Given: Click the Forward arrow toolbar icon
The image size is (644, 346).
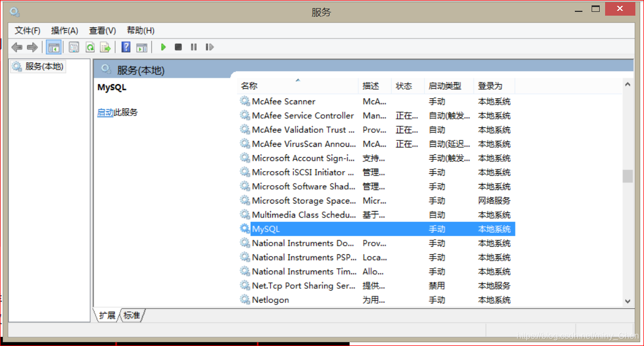Looking at the screenshot, I should point(32,47).
